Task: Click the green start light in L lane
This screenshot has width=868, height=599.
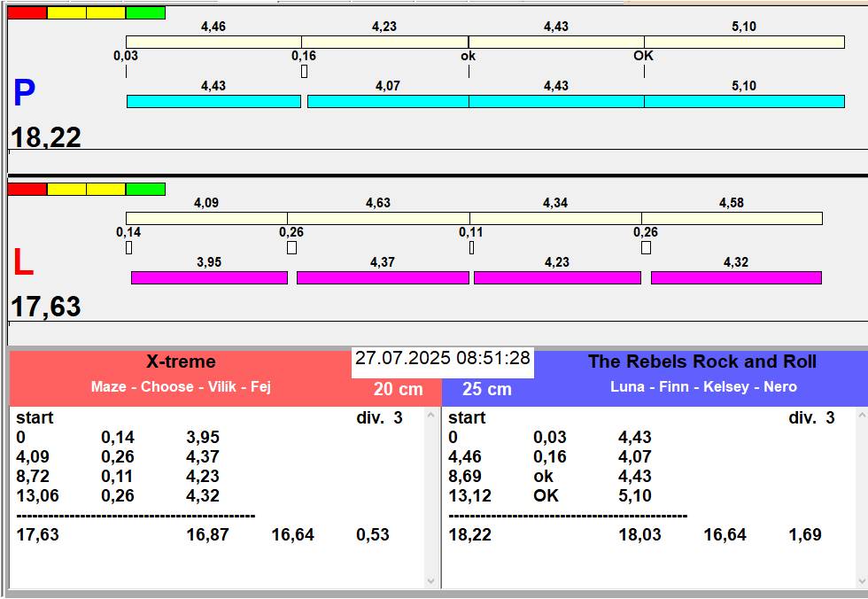Action: coord(145,189)
